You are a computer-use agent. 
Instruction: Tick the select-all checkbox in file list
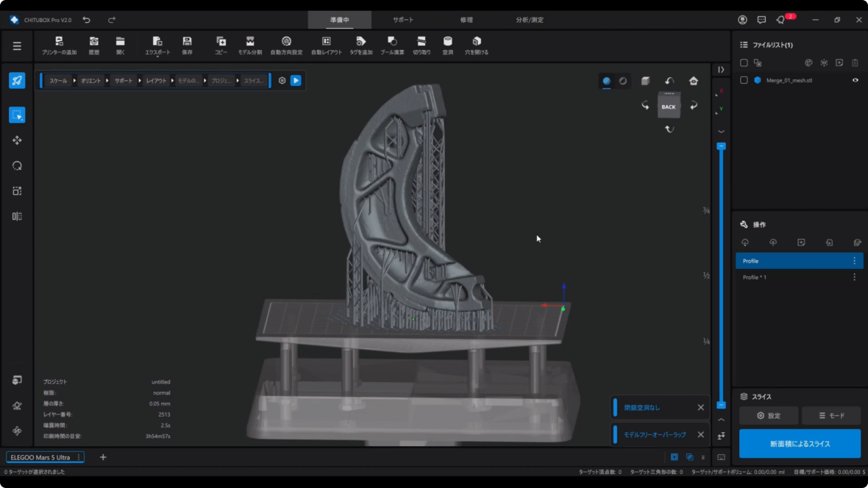point(744,63)
